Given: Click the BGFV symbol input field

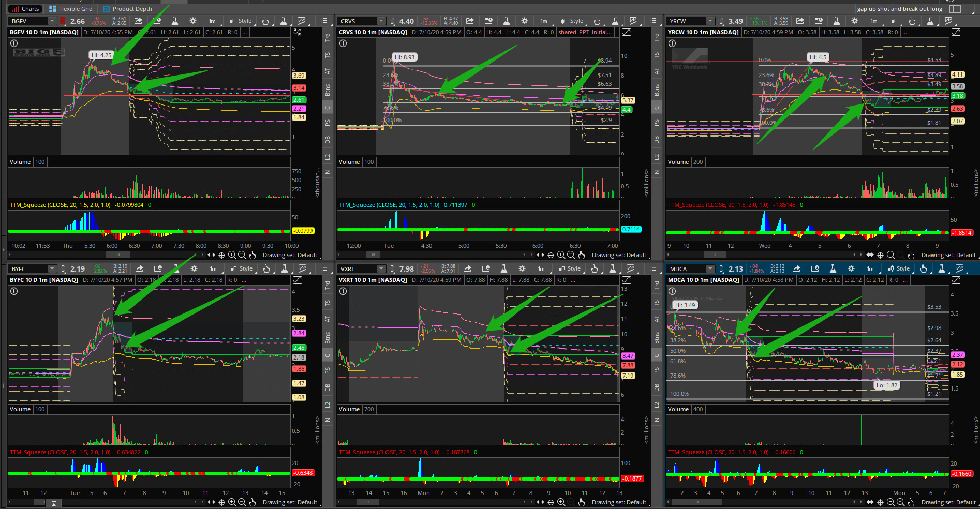Looking at the screenshot, I should point(29,21).
